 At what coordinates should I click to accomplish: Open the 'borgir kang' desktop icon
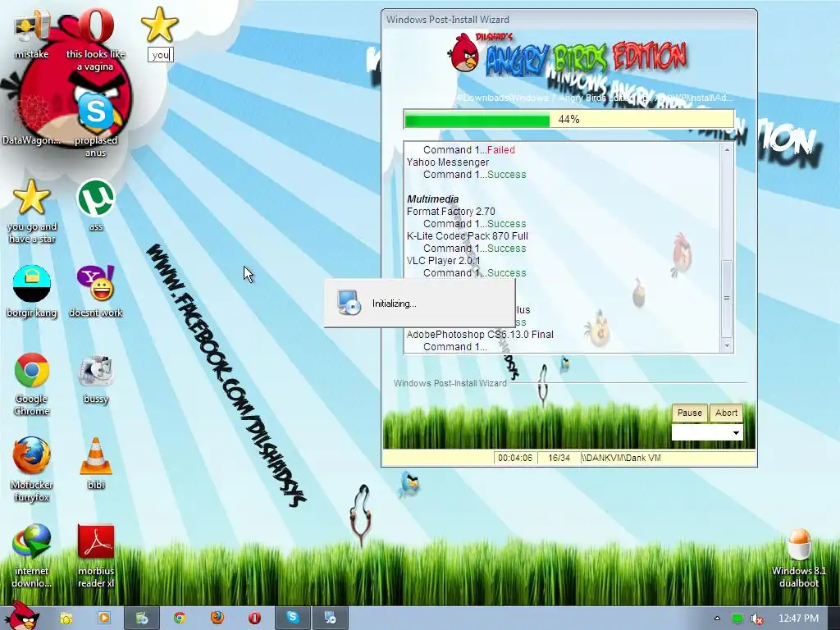[32, 291]
